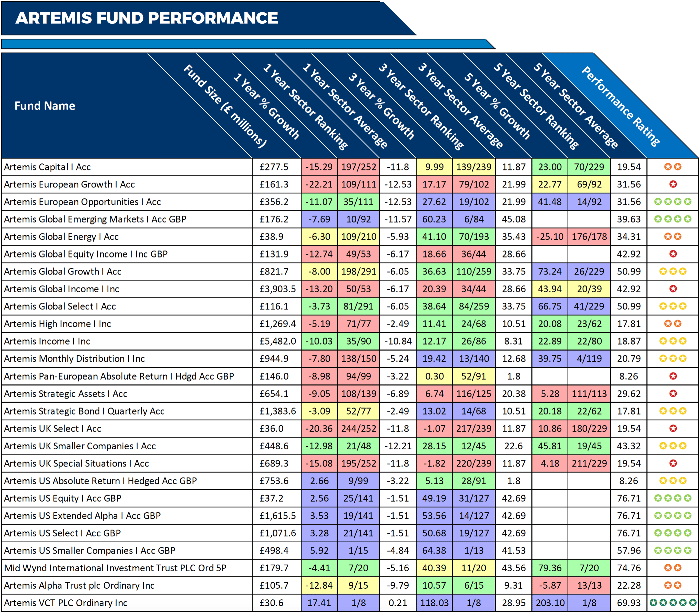Viewport: 700px width, 613px height.
Task: Click the 3 year sector average 45.08
Action: pyautogui.click(x=514, y=219)
